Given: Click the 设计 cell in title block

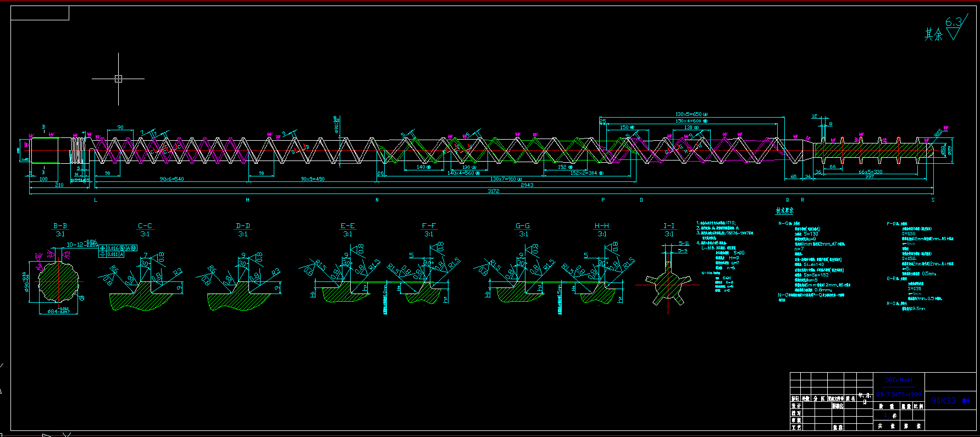Looking at the screenshot, I should click(x=795, y=406).
